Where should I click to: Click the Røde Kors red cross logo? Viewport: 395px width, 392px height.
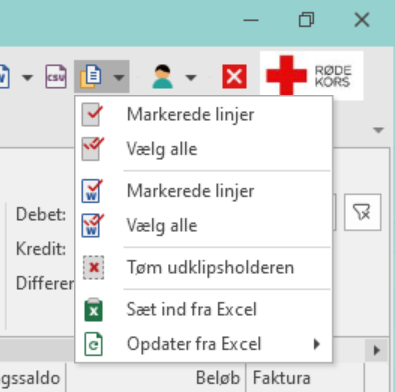[311, 76]
